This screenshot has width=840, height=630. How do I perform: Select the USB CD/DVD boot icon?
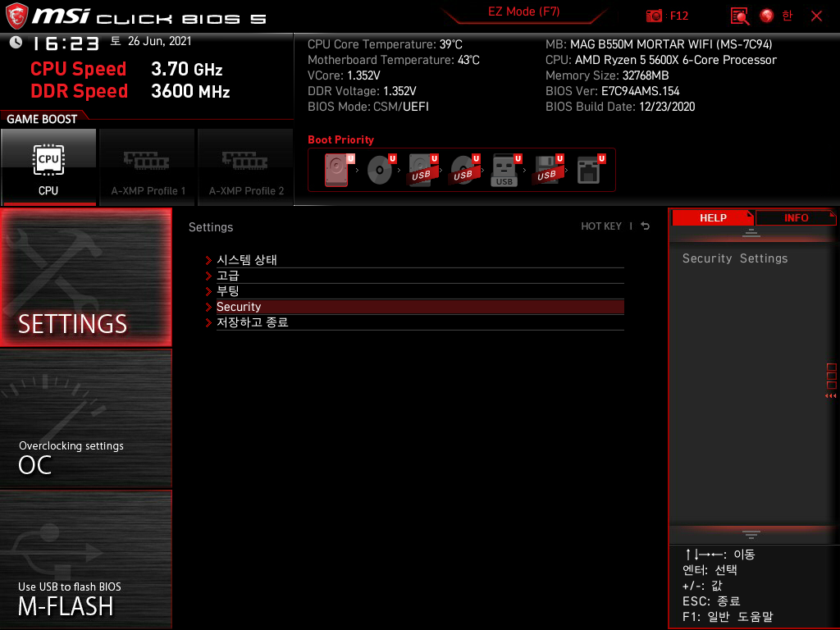point(464,170)
